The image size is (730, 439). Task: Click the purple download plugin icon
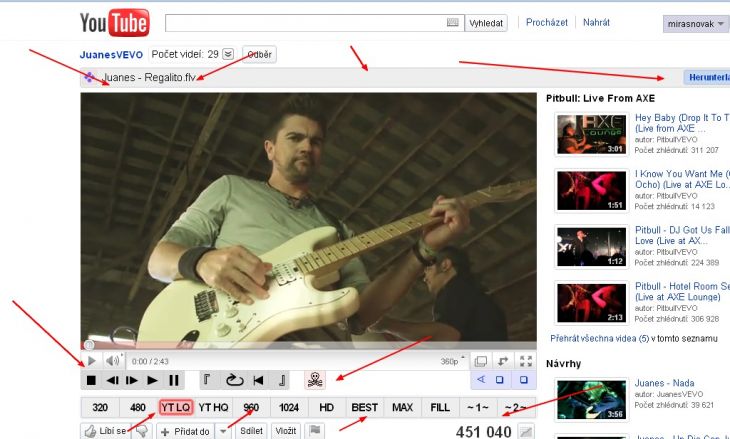[x=90, y=77]
